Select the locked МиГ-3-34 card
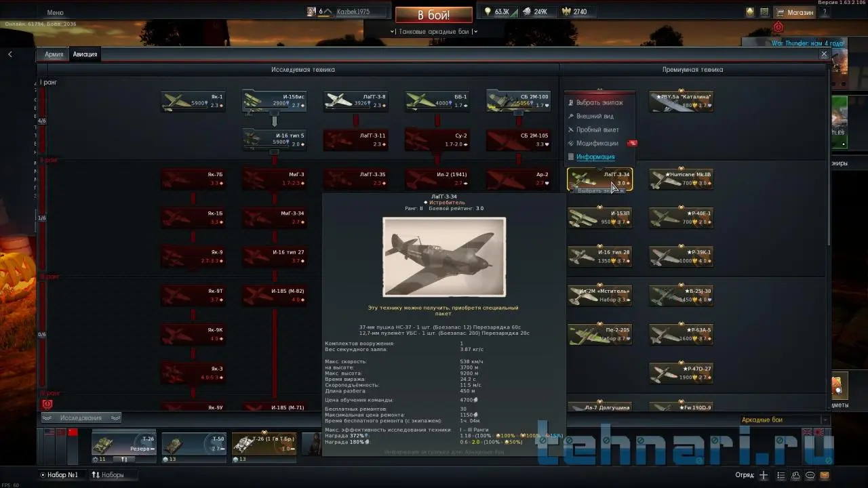The image size is (868, 488). (275, 218)
